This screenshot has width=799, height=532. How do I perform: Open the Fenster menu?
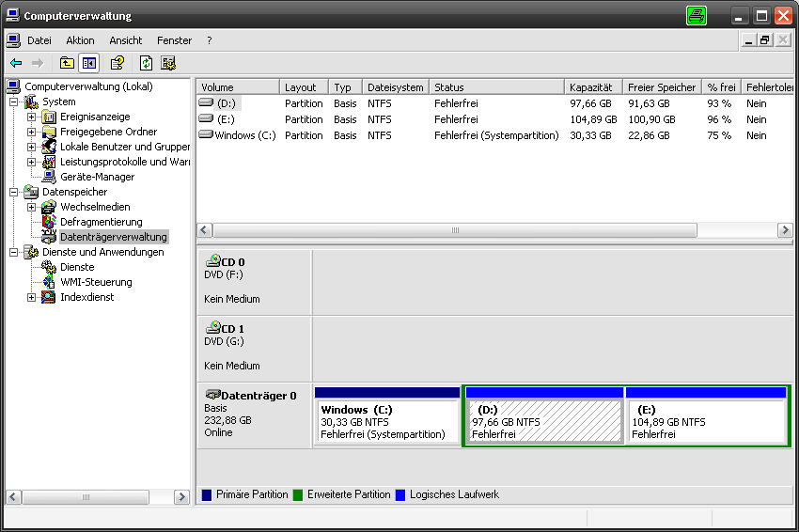click(174, 40)
